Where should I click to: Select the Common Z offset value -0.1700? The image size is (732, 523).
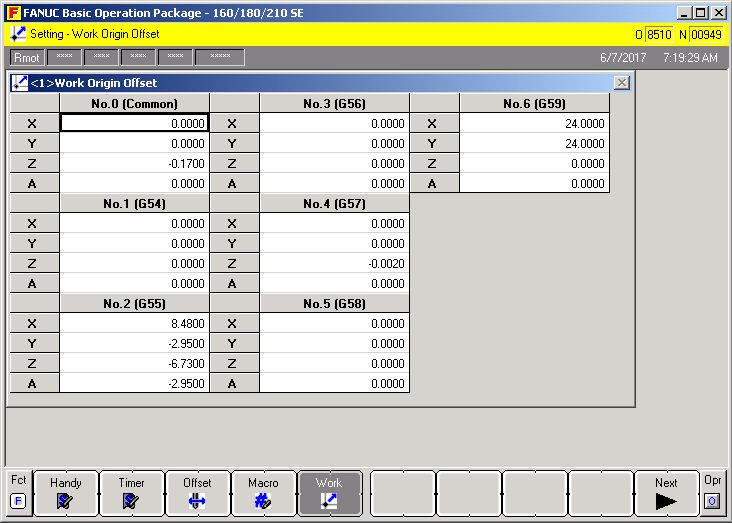pos(134,164)
